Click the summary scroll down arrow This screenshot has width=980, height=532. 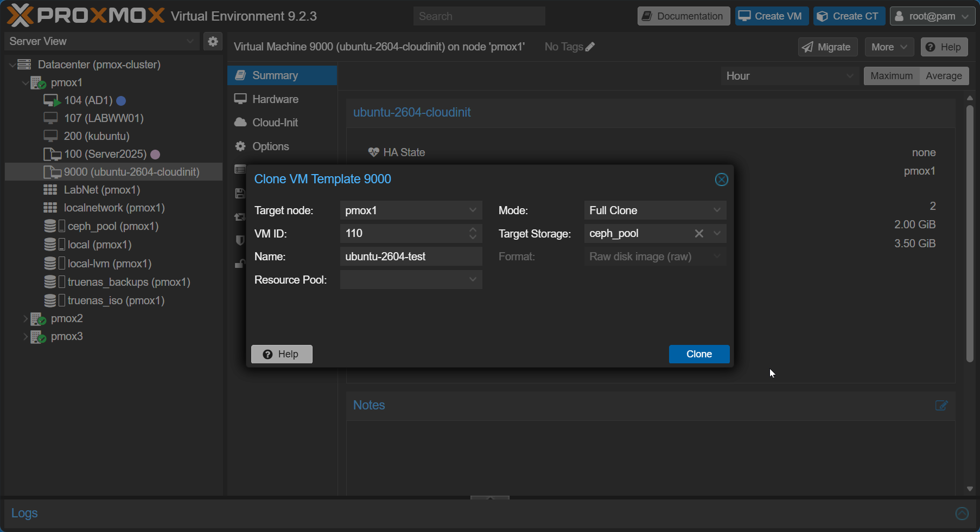click(970, 489)
